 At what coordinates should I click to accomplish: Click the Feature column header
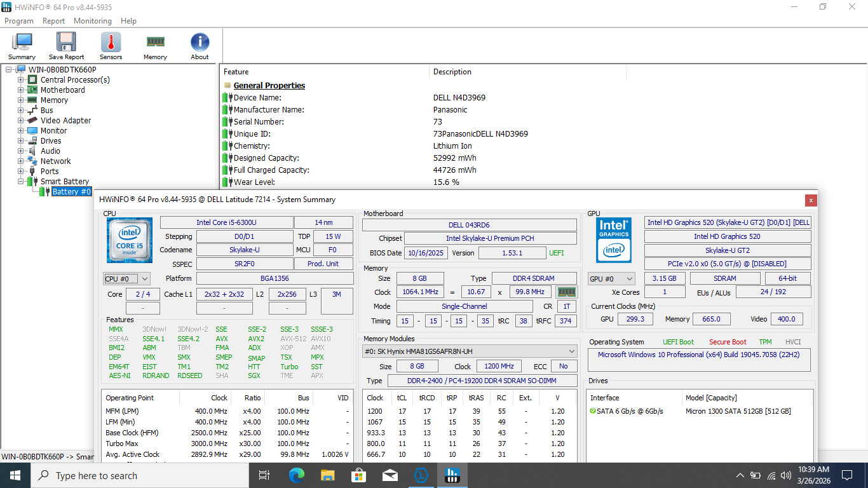(325, 72)
